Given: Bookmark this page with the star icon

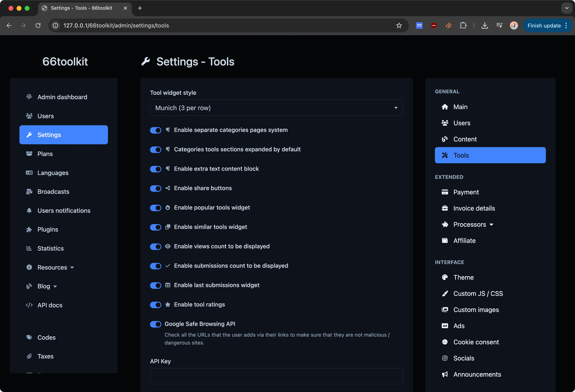Looking at the screenshot, I should click(x=399, y=25).
